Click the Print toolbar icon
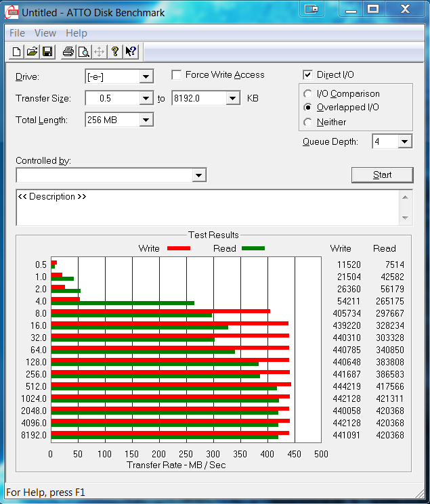The width and height of the screenshot is (430, 504). (x=68, y=51)
